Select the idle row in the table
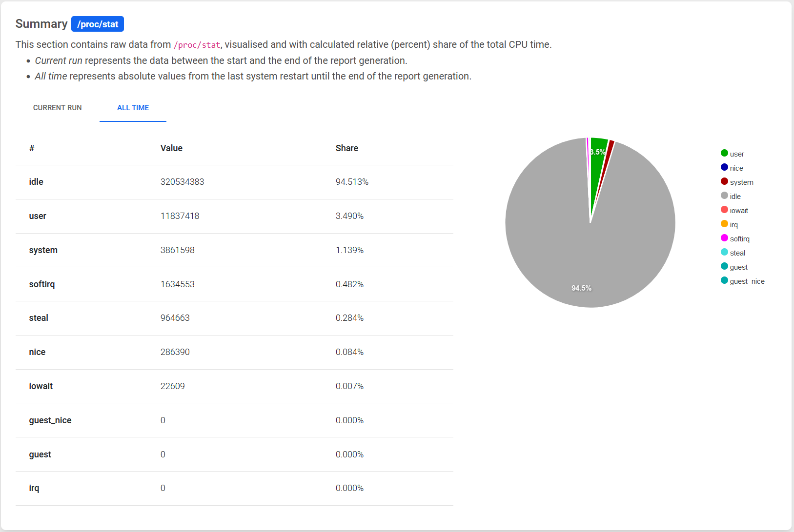 coord(36,182)
